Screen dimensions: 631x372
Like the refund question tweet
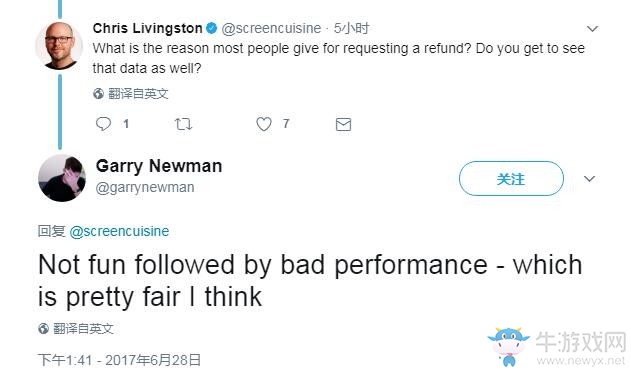(264, 124)
